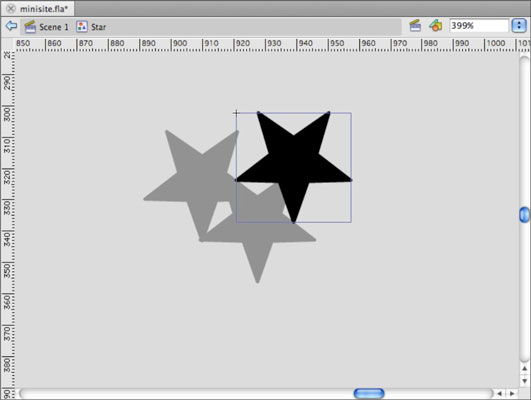
Task: Select the Scene 1 breadcrumb
Action: [x=46, y=27]
